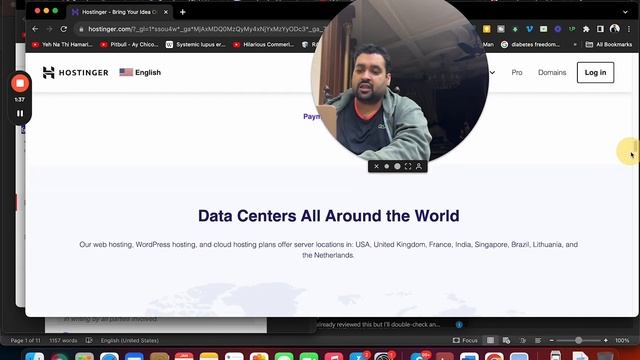
Task: Close the webcam bubble with X
Action: tap(376, 166)
